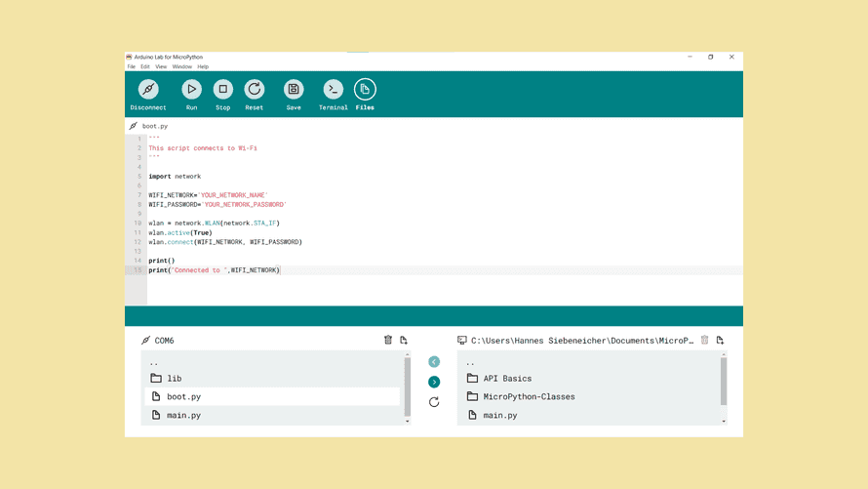Create new file on COM6 board
The width and height of the screenshot is (868, 489).
point(404,341)
